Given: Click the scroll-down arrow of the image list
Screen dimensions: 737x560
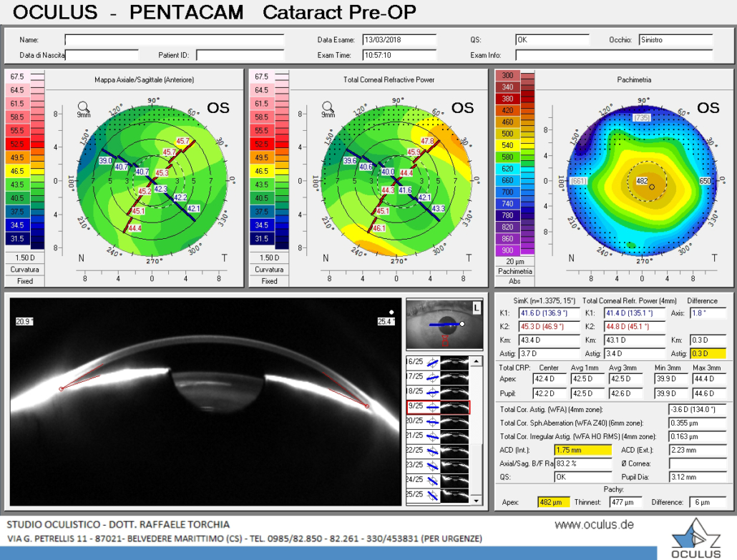Looking at the screenshot, I should [x=477, y=501].
